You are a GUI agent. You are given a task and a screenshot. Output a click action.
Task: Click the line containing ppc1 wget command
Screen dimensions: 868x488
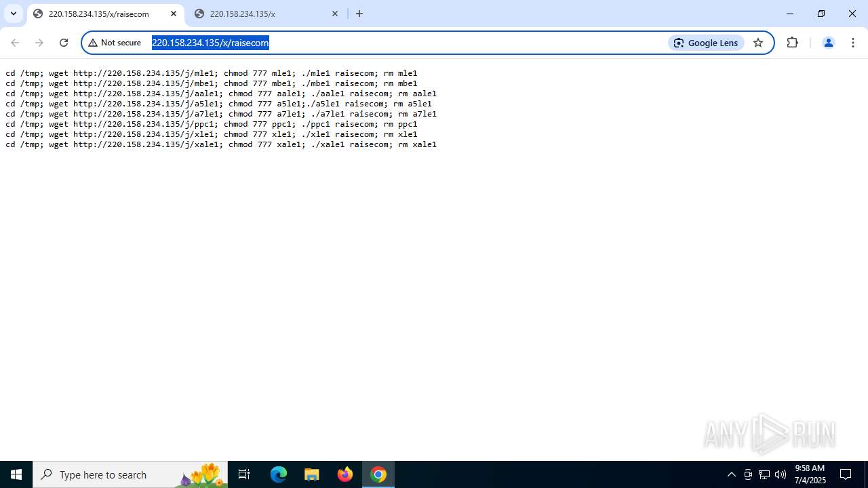coord(212,124)
